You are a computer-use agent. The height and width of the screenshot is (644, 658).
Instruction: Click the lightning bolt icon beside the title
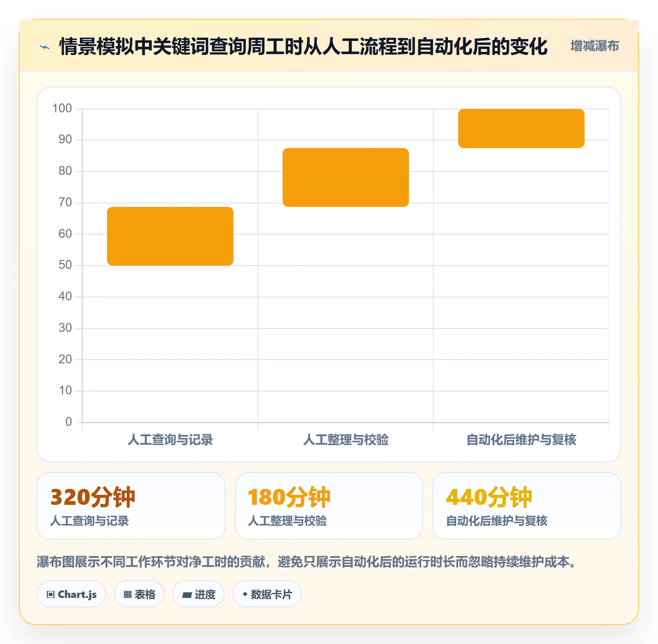45,47
